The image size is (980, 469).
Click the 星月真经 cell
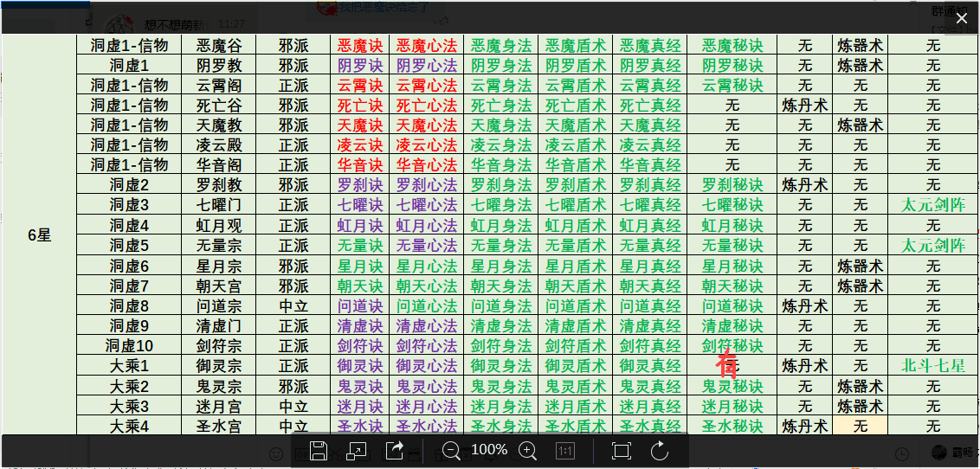(x=650, y=265)
